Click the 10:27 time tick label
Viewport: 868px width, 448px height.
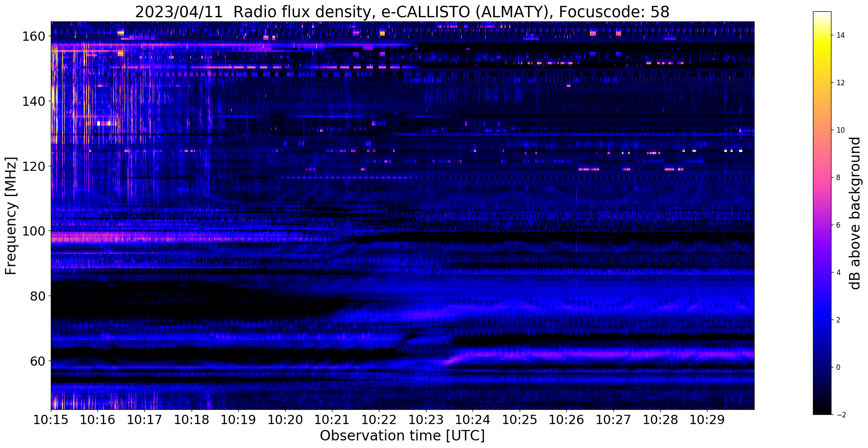613,420
